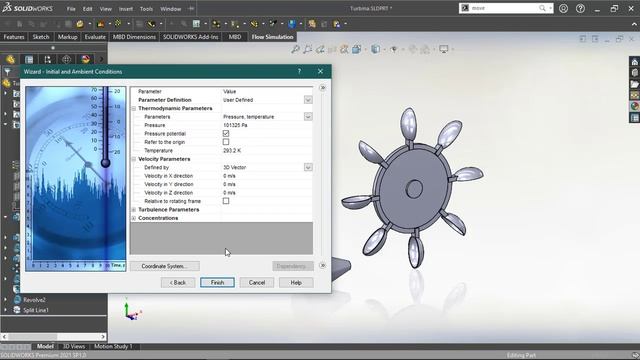Click the Coordinate System button

coord(165,266)
